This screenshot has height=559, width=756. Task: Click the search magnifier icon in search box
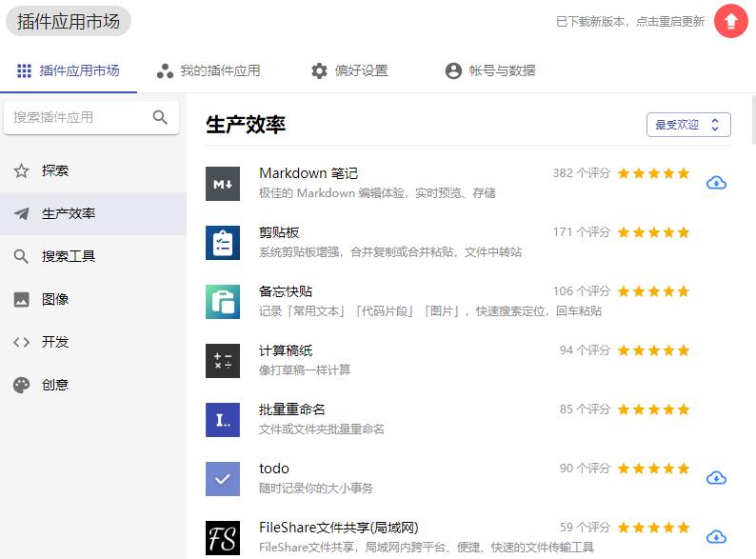click(x=160, y=117)
